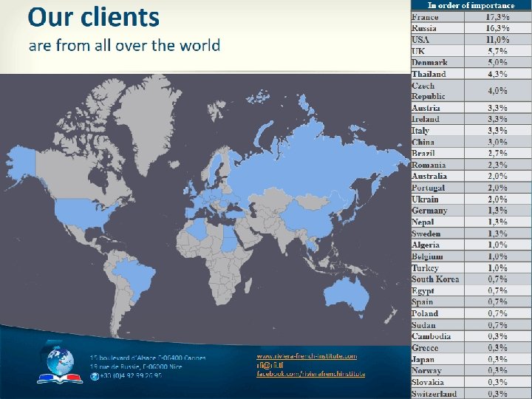Select the '11,0%' value cell
Viewport: 532px width, 399px height.
pos(497,40)
